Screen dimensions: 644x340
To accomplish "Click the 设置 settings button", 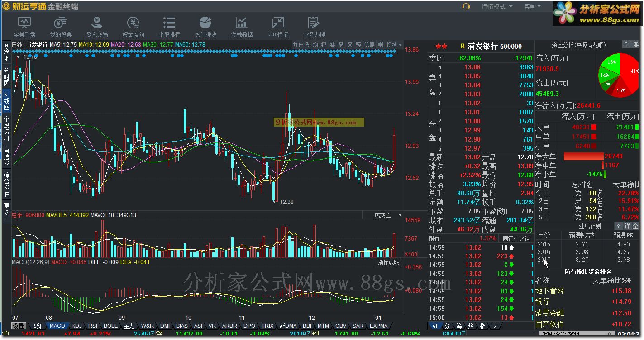I will point(19,326).
